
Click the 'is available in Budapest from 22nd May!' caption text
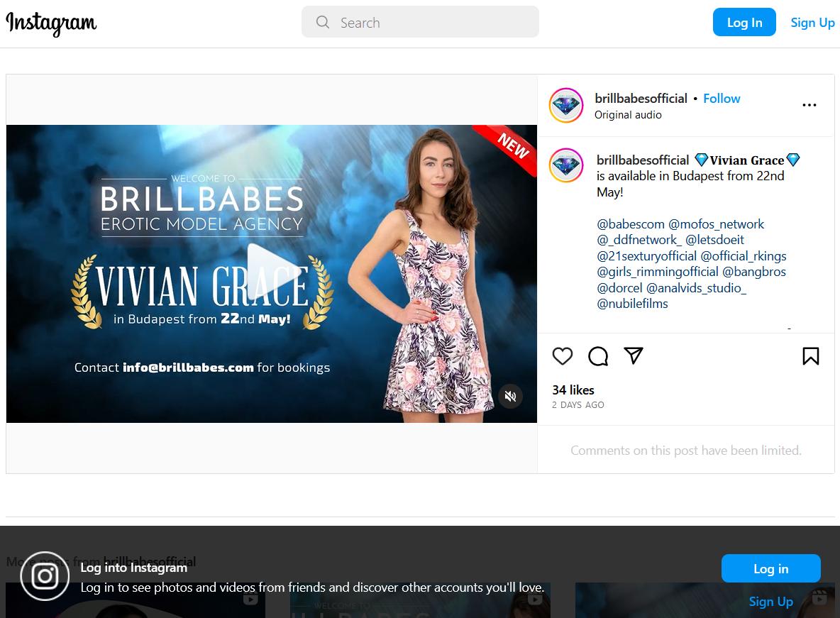(690, 184)
